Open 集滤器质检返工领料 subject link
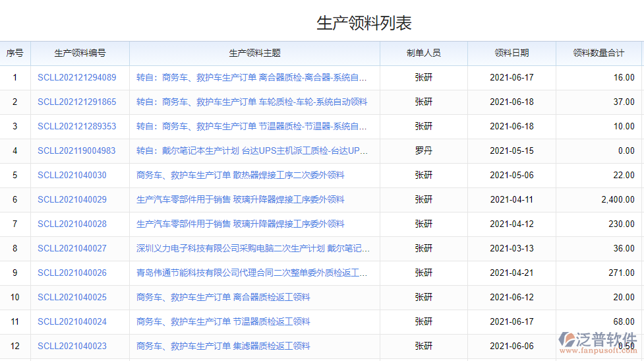The image size is (644, 361). pyautogui.click(x=223, y=346)
